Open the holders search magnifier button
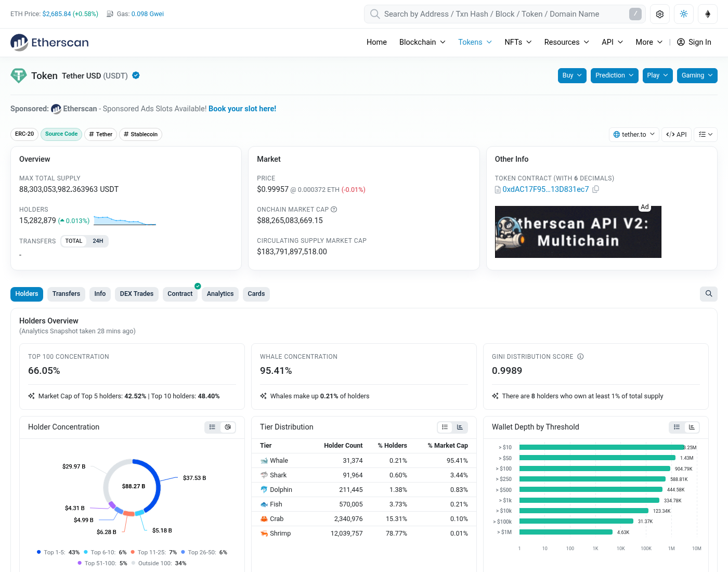The image size is (728, 572). coord(709,294)
